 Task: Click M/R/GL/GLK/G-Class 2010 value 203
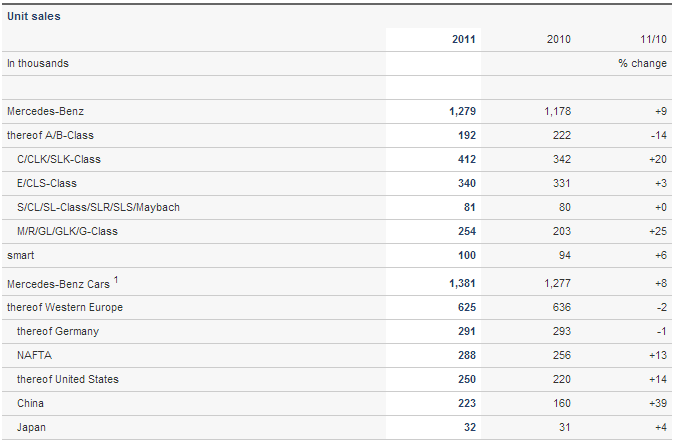click(562, 231)
